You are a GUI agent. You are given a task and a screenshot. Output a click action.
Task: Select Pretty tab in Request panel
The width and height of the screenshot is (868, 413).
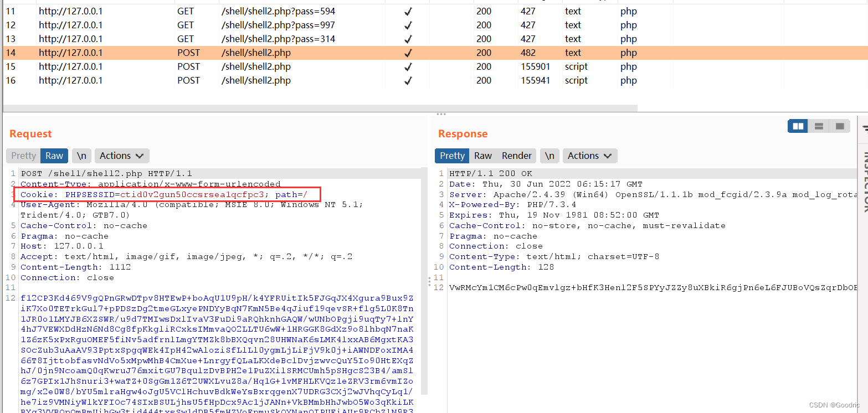pos(24,156)
